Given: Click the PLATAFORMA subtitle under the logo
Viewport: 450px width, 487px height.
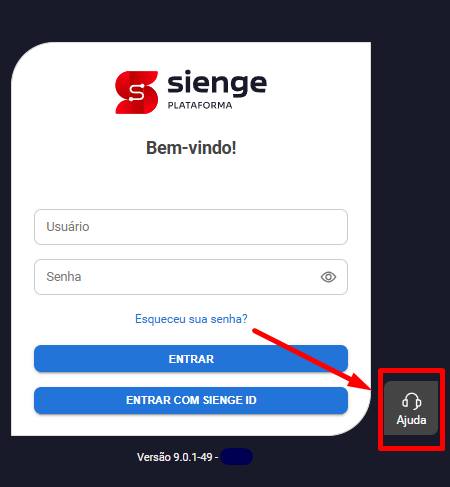Looking at the screenshot, I should coord(200,105).
